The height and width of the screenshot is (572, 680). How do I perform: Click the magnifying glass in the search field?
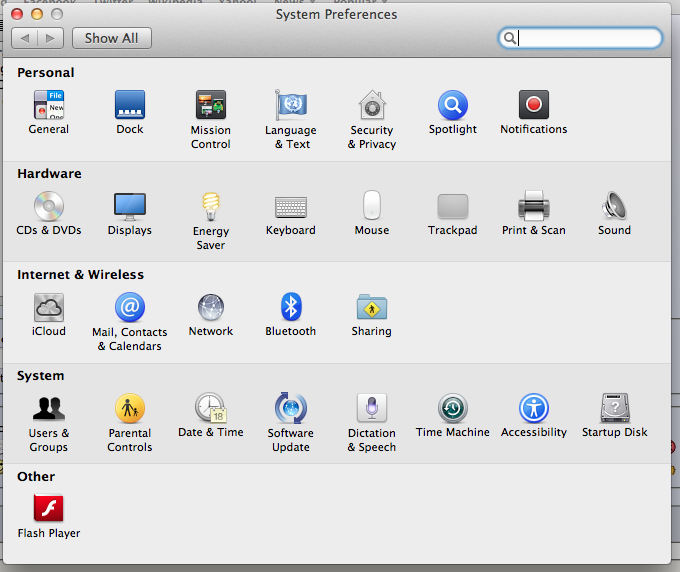click(510, 38)
